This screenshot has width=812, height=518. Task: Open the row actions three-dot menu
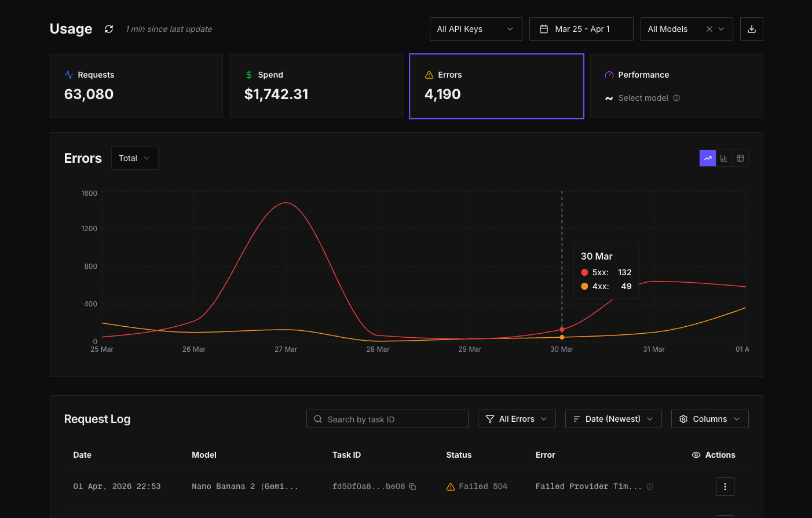[725, 487]
